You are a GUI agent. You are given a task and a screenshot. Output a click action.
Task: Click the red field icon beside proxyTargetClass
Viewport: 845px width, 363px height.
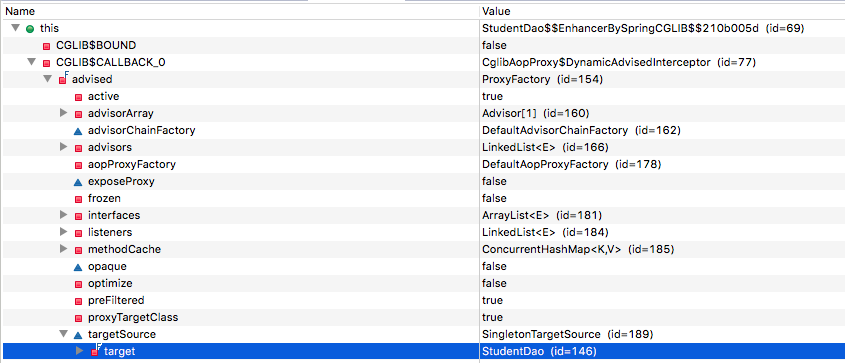(78, 318)
